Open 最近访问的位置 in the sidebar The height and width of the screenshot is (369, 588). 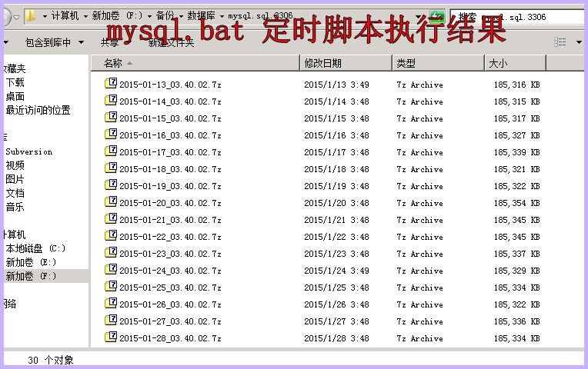(38, 110)
